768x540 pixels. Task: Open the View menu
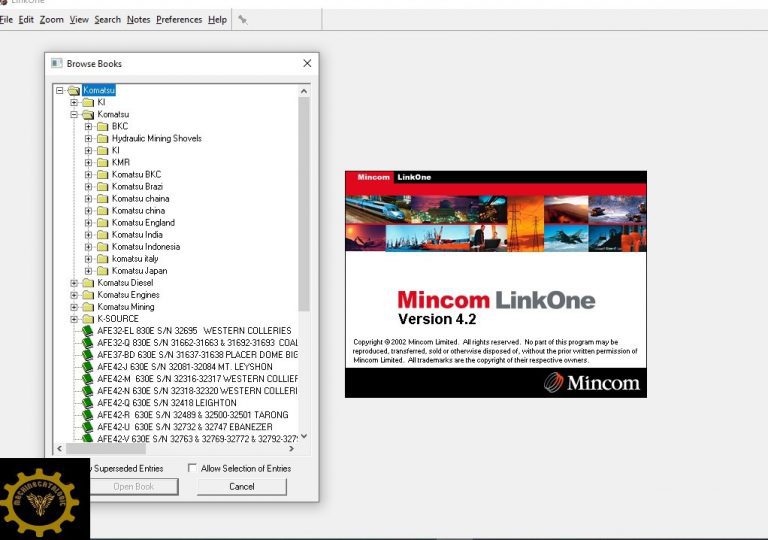(x=79, y=20)
